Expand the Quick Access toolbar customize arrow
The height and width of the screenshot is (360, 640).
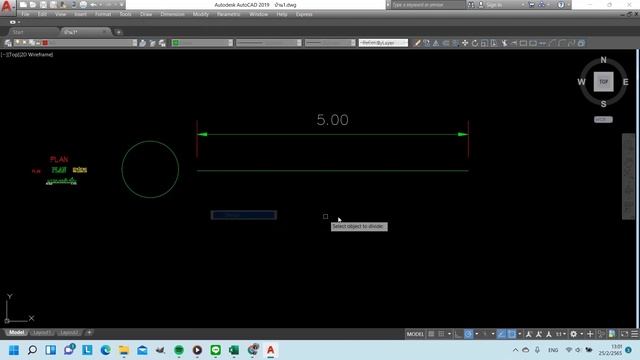point(122,5)
